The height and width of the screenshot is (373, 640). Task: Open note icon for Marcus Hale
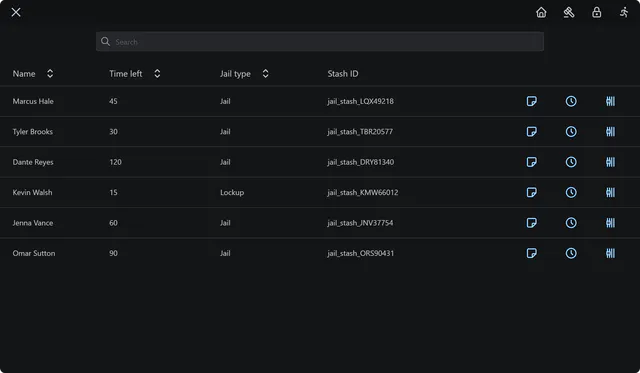(531, 101)
